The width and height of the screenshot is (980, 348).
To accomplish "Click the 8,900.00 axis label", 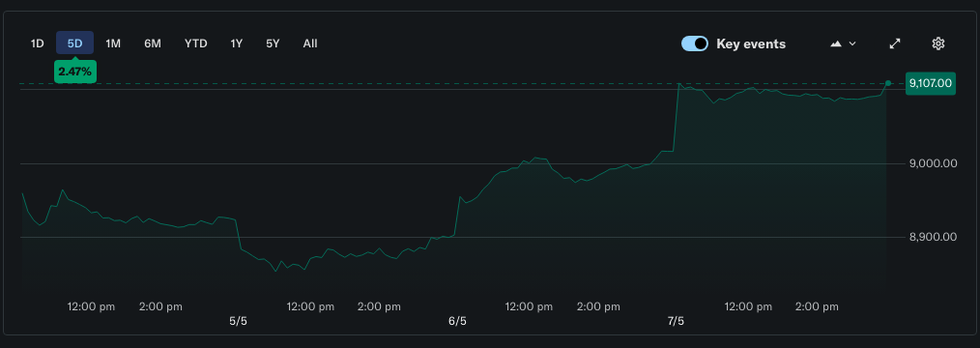I will point(933,238).
